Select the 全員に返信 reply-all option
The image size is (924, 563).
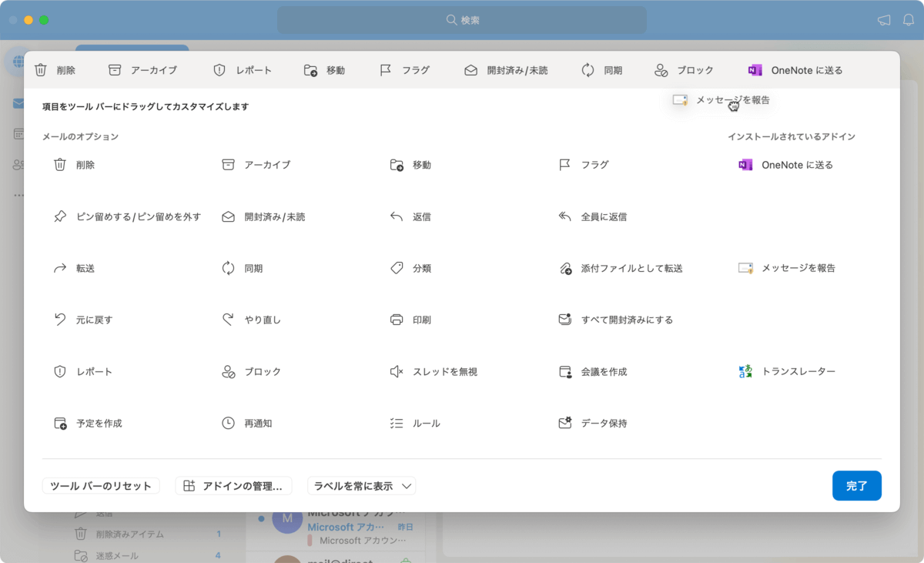(592, 217)
